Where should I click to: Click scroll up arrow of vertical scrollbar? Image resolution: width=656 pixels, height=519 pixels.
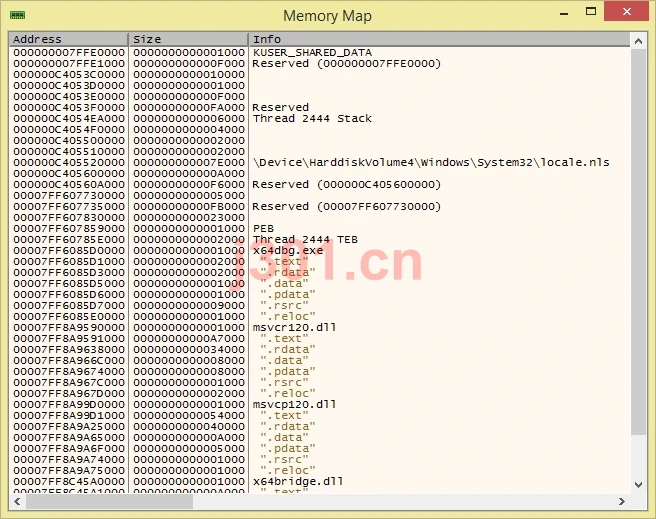[x=638, y=41]
